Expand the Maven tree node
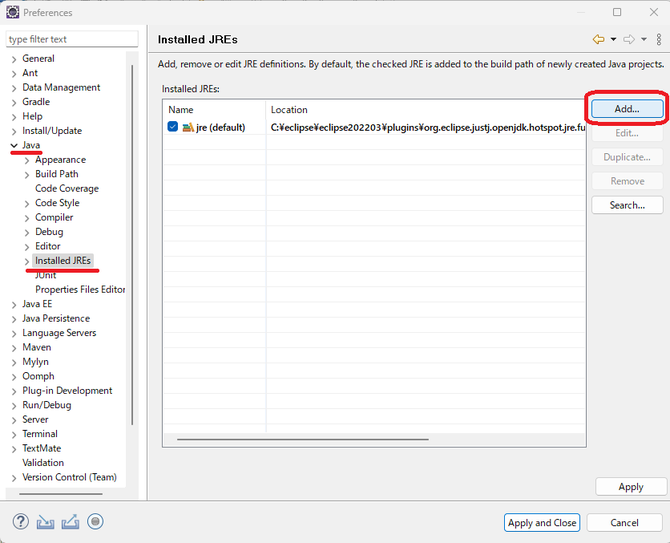Screen dimensions: 670x543 tap(14, 348)
